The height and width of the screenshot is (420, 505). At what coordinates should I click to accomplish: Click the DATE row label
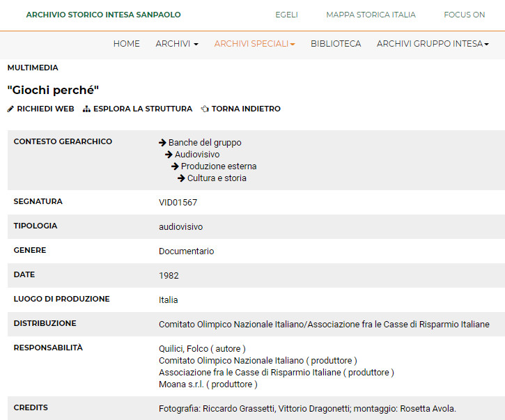coord(24,274)
